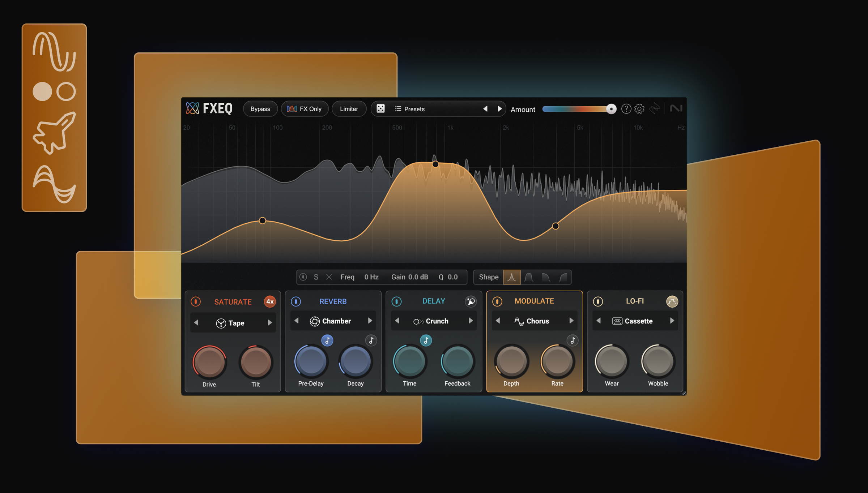The height and width of the screenshot is (493, 868).
Task: Select next Modulate type after Chorus
Action: (x=571, y=321)
